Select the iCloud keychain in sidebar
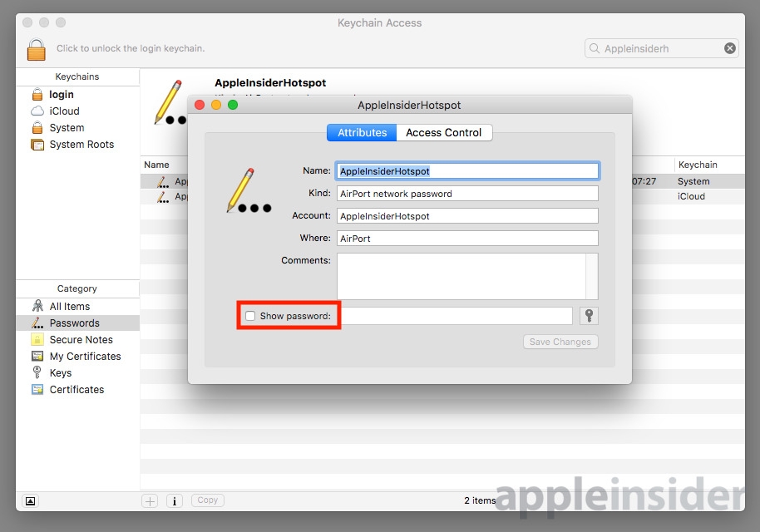 [x=64, y=111]
